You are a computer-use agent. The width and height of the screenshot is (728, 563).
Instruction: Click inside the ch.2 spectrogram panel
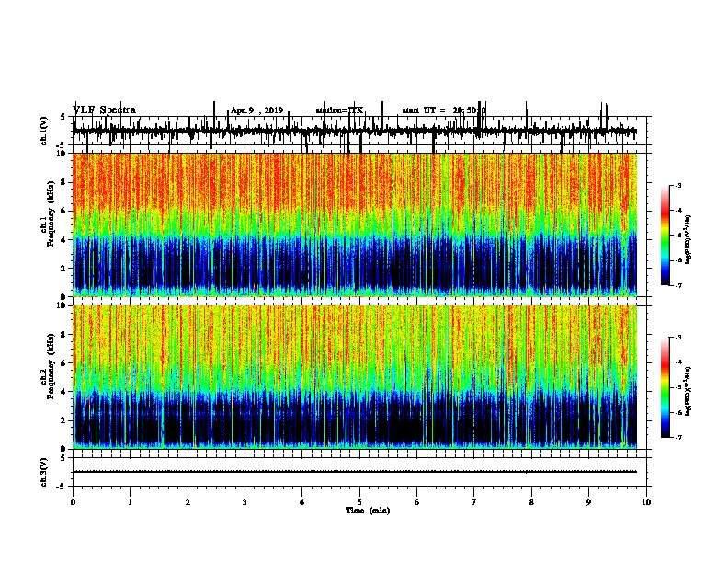355,377
